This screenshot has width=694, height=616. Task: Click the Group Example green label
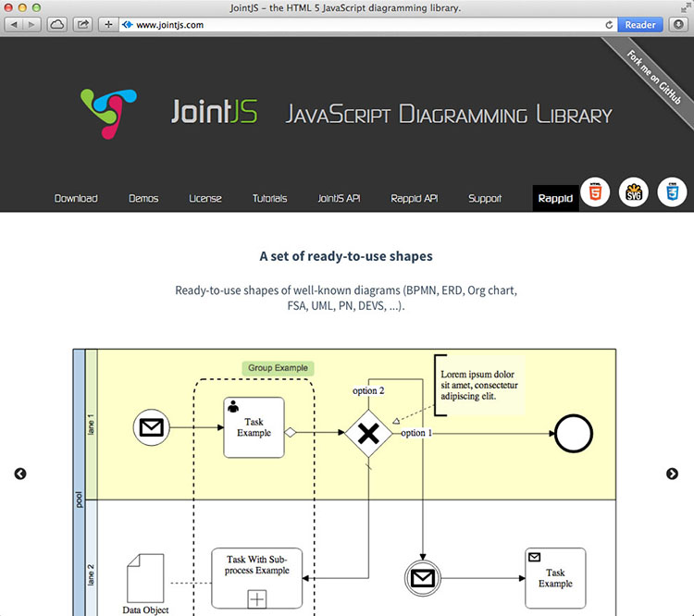[x=278, y=368]
